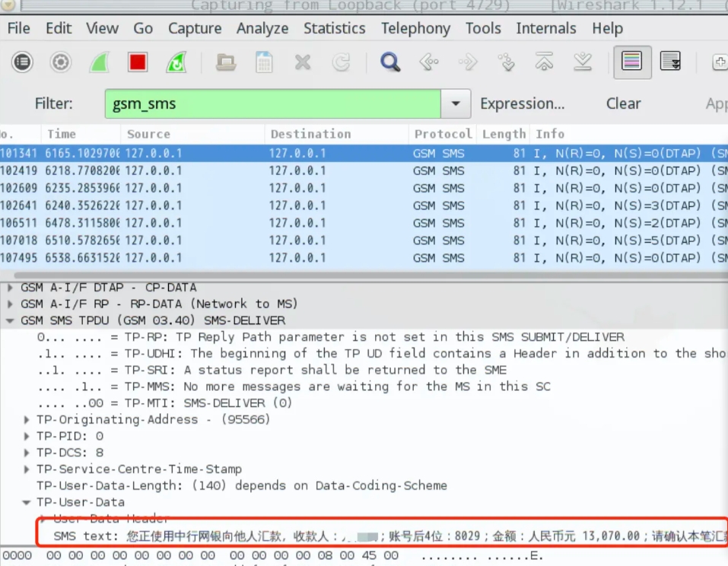This screenshot has height=566, width=728.
Task: Select the SMS text line
Action: tap(390, 536)
